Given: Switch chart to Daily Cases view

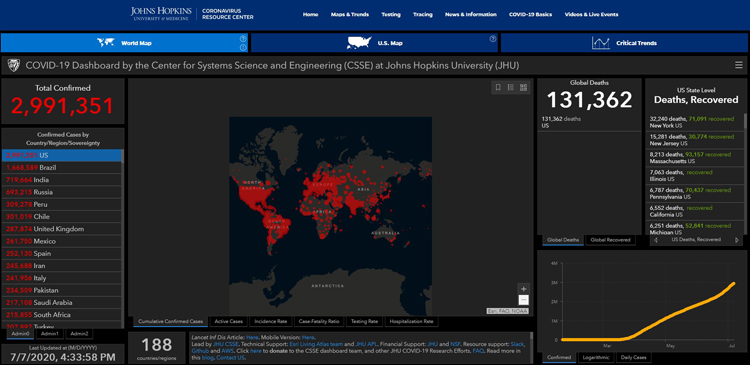Looking at the screenshot, I should (633, 357).
